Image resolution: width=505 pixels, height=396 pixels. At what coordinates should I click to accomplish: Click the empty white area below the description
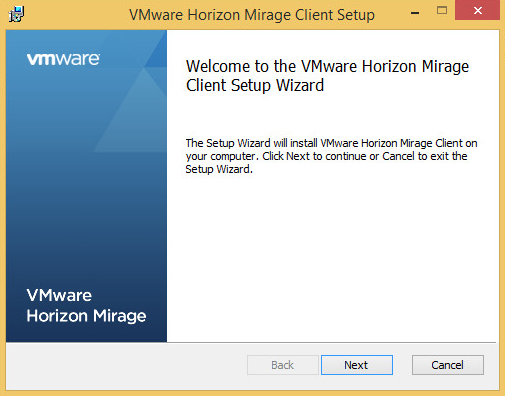coord(331,257)
